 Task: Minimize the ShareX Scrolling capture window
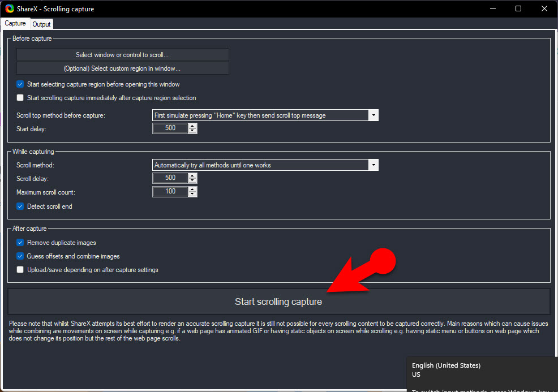[493, 8]
